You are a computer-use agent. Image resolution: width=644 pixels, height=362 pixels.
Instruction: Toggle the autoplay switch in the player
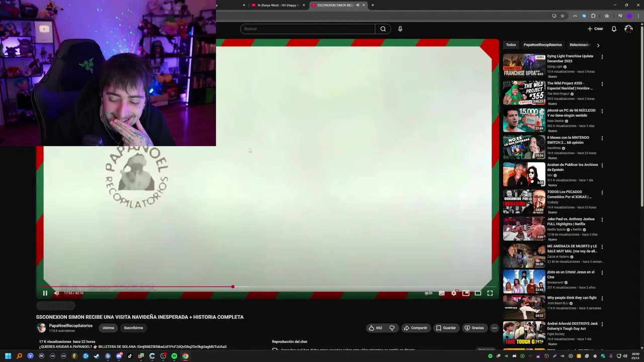click(x=428, y=293)
